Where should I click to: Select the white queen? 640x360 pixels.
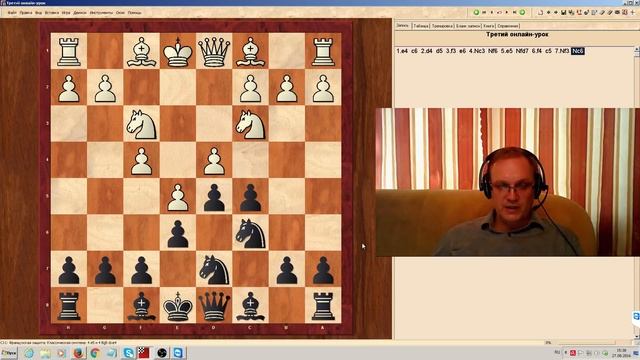pos(214,51)
